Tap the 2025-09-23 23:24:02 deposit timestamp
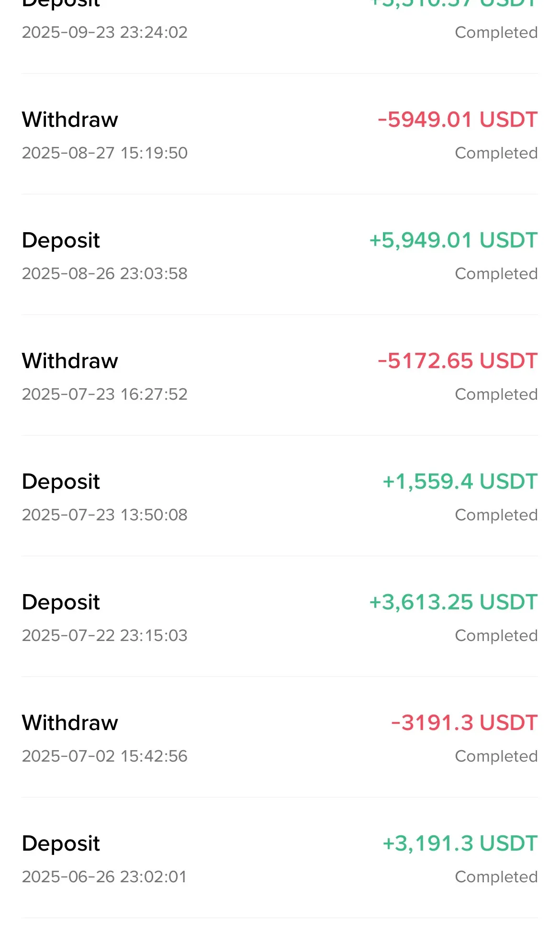560x933 pixels. (x=104, y=33)
